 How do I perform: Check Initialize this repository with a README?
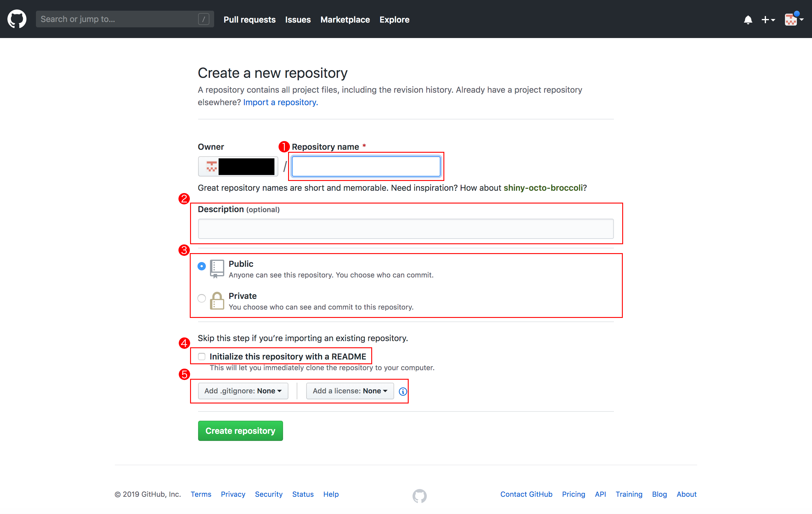pos(202,357)
